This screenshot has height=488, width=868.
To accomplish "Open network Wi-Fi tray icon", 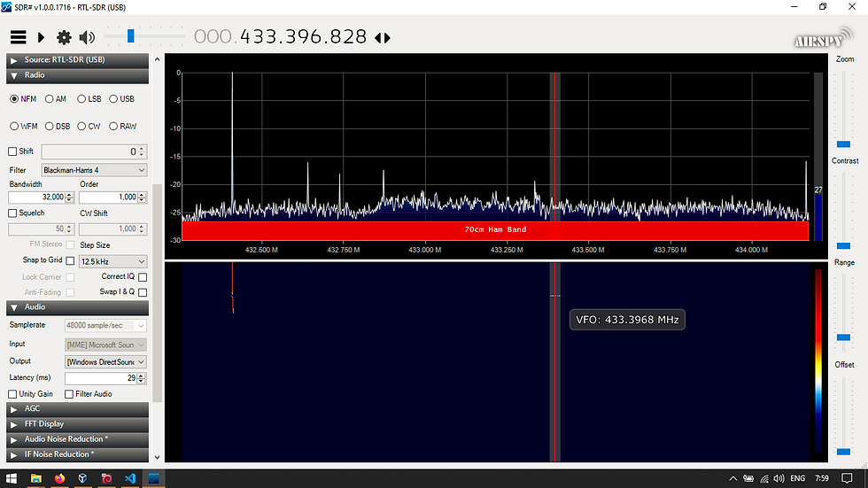I will pyautogui.click(x=764, y=478).
